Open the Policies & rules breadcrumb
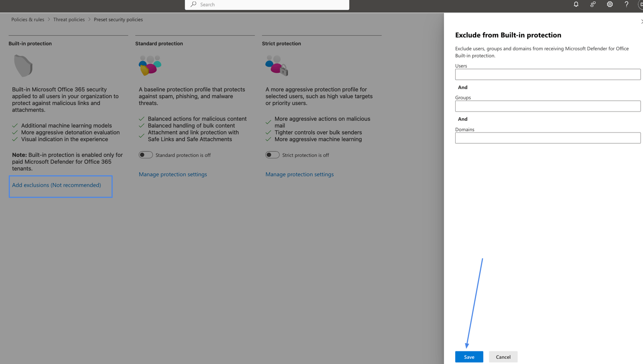 click(x=28, y=19)
